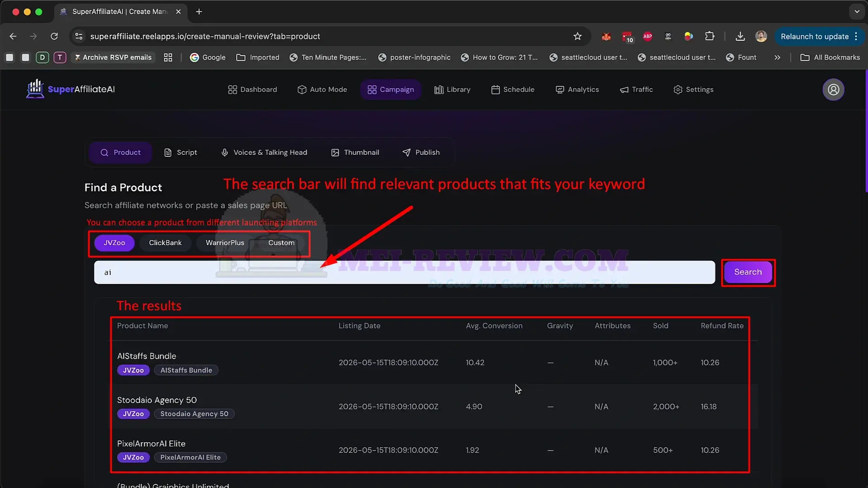Viewport: 868px width, 488px height.
Task: Select the AIStaffs Bundle product name
Action: 147,356
